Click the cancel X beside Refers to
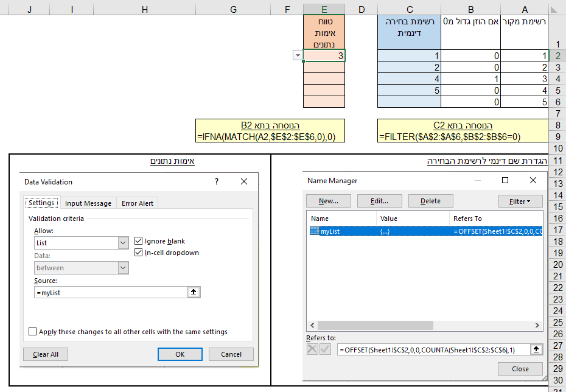 [x=312, y=349]
